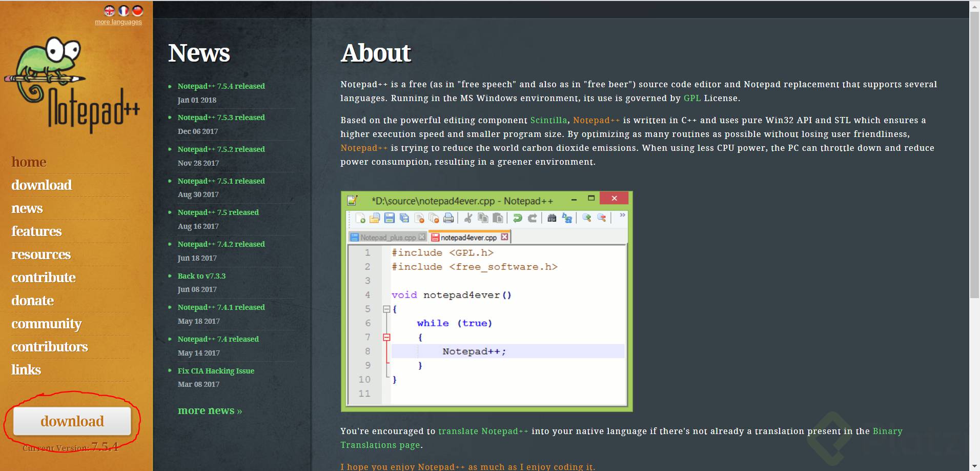980x471 pixels.
Task: Click Close document icon in screenshot toolbar
Action: click(419, 218)
